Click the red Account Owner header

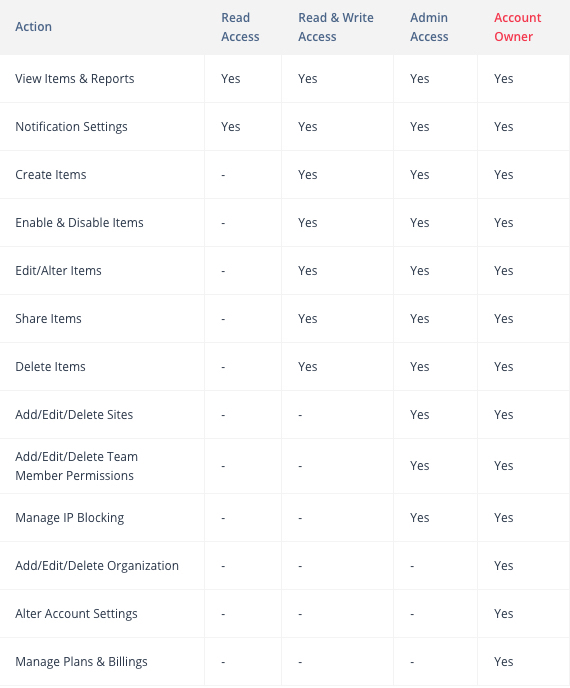[x=517, y=27]
